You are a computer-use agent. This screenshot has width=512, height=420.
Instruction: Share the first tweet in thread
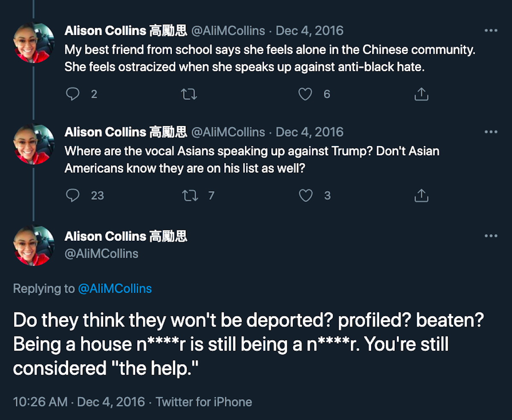coord(421,94)
